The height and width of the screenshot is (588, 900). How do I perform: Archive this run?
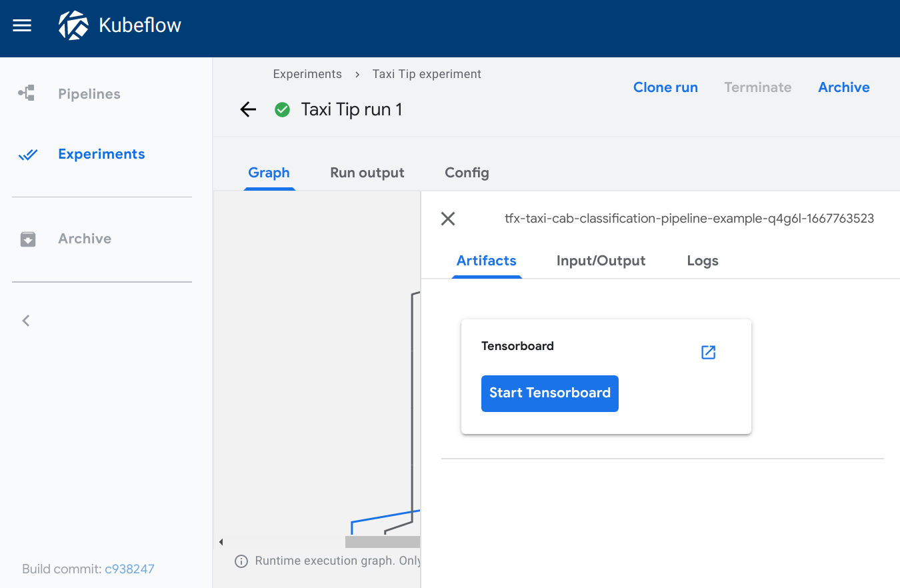click(843, 87)
